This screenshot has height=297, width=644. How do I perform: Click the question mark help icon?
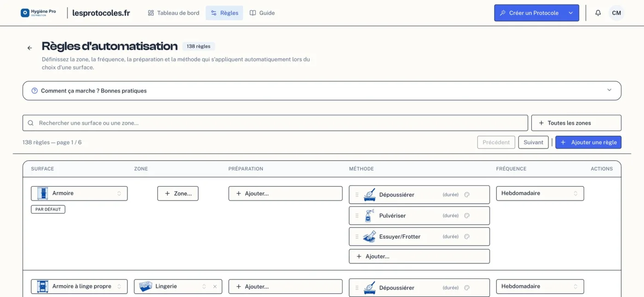pos(34,91)
